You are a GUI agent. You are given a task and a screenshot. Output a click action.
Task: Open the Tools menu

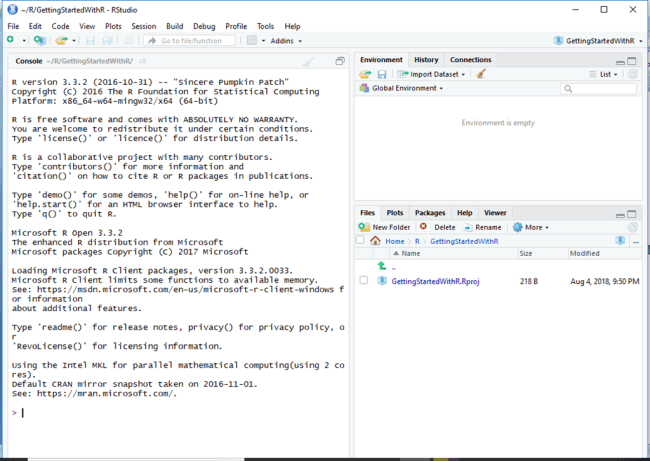pyautogui.click(x=265, y=26)
